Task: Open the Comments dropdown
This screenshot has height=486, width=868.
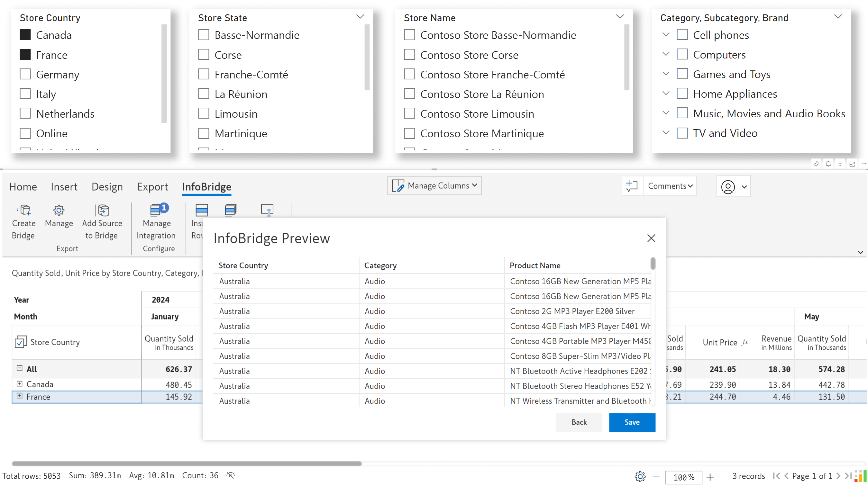Action: [670, 186]
